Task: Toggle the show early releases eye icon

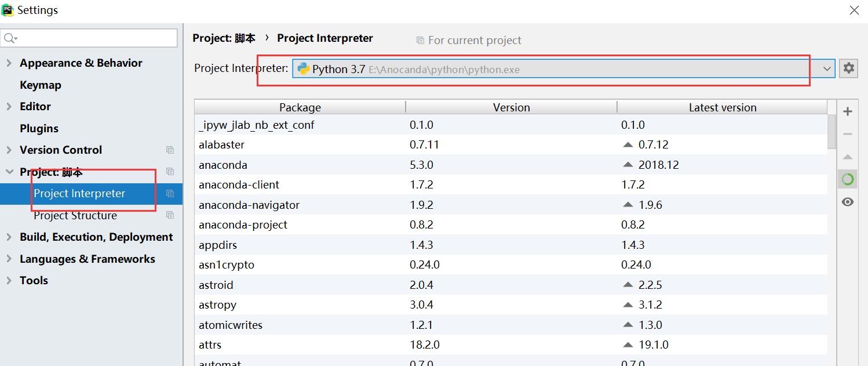Action: (x=848, y=202)
